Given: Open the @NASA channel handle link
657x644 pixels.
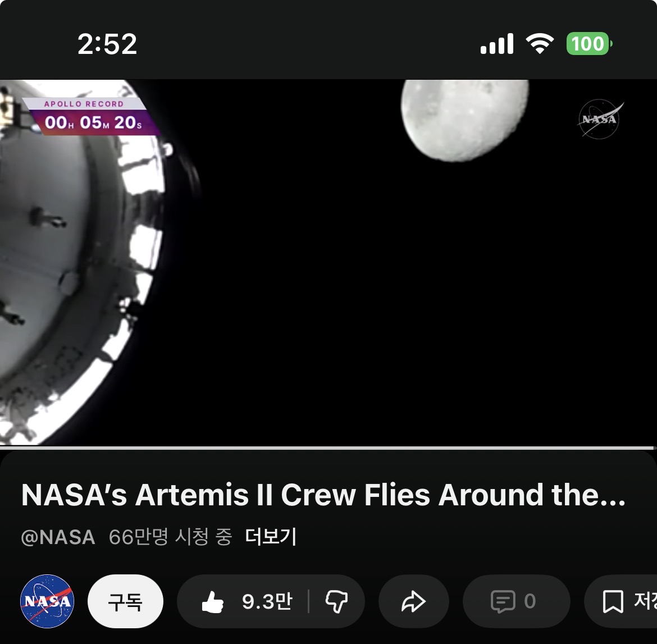Looking at the screenshot, I should (58, 537).
